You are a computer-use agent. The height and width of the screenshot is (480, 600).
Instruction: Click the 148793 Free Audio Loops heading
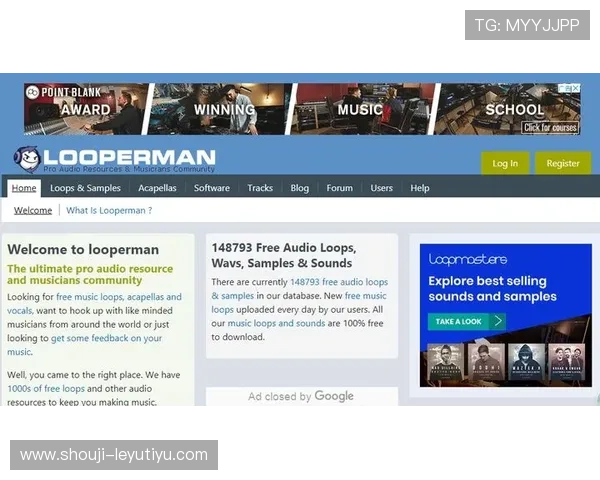(x=284, y=255)
